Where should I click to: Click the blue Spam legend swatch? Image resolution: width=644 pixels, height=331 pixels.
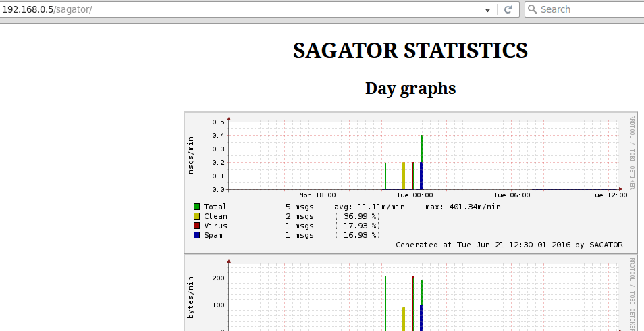196,235
